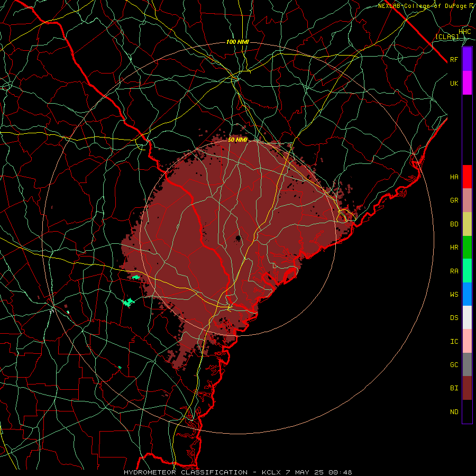Click the UK magenta color swatch in legend

[467, 83]
